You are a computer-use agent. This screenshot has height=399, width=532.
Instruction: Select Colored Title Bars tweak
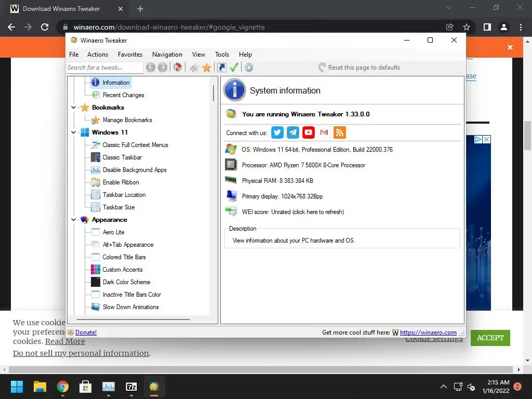click(x=124, y=257)
